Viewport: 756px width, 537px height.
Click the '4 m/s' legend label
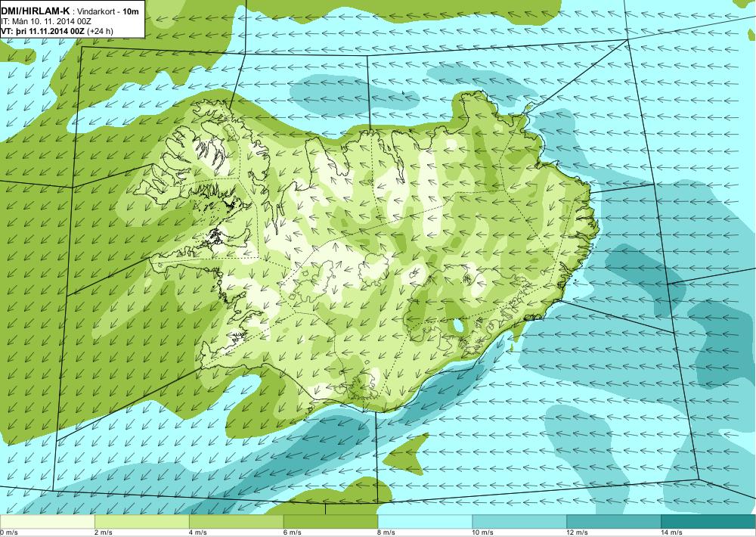click(198, 532)
